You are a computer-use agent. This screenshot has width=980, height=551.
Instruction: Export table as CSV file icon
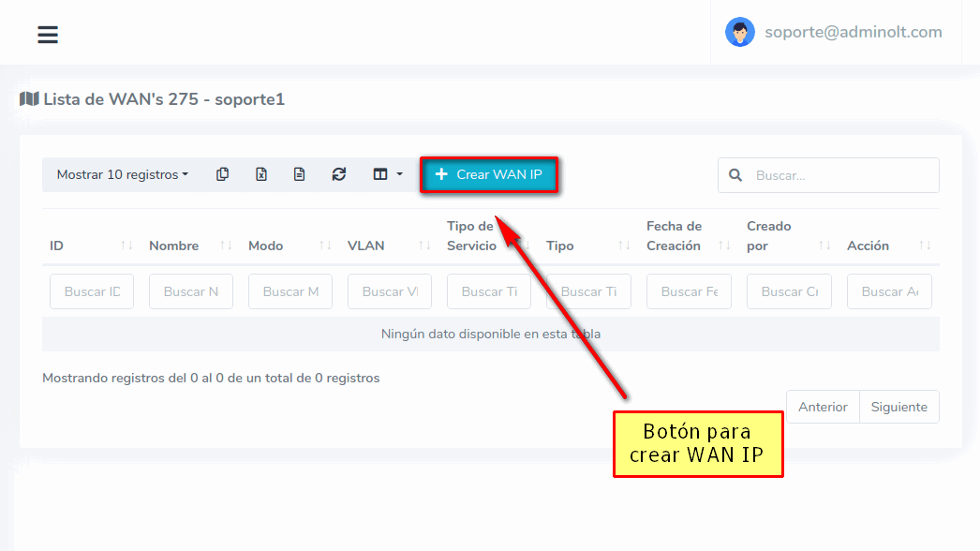[300, 174]
